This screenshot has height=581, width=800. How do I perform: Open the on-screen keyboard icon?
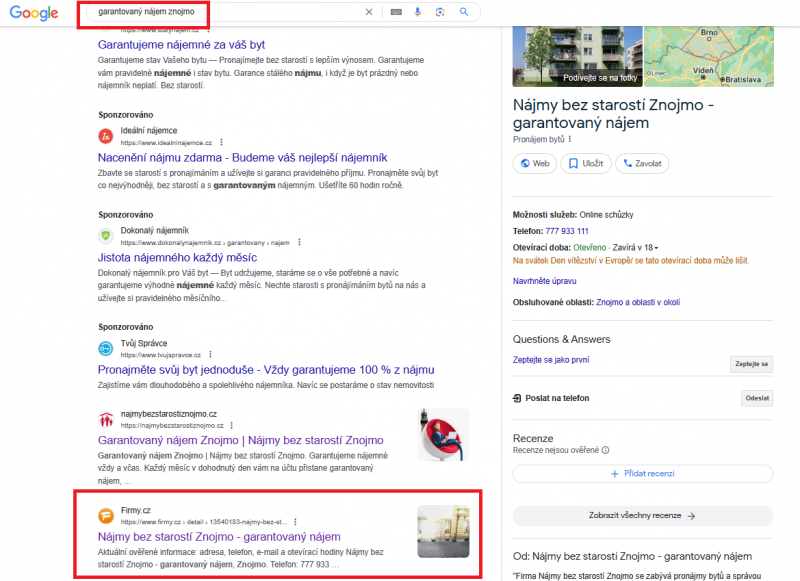click(x=396, y=12)
